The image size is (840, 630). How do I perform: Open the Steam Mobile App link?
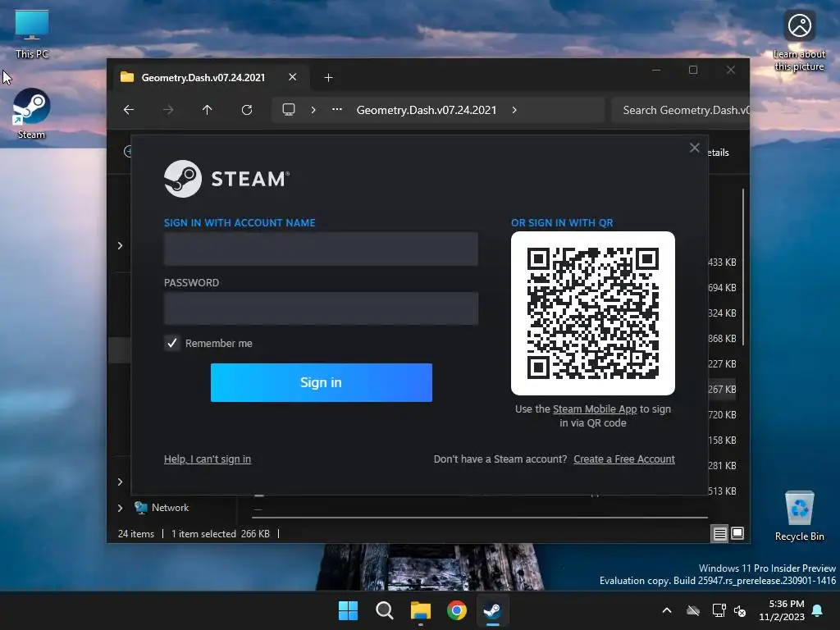[595, 409]
